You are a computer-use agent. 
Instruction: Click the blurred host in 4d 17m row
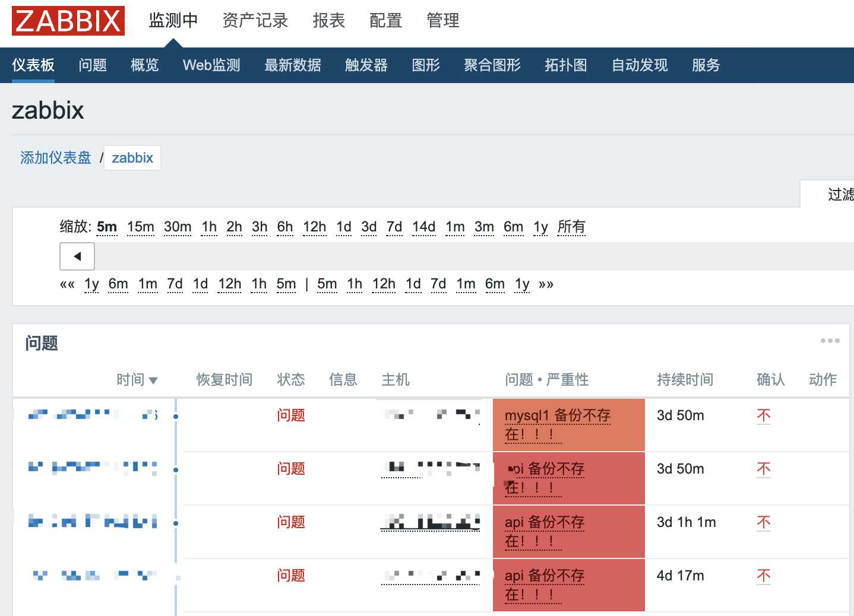(431, 576)
